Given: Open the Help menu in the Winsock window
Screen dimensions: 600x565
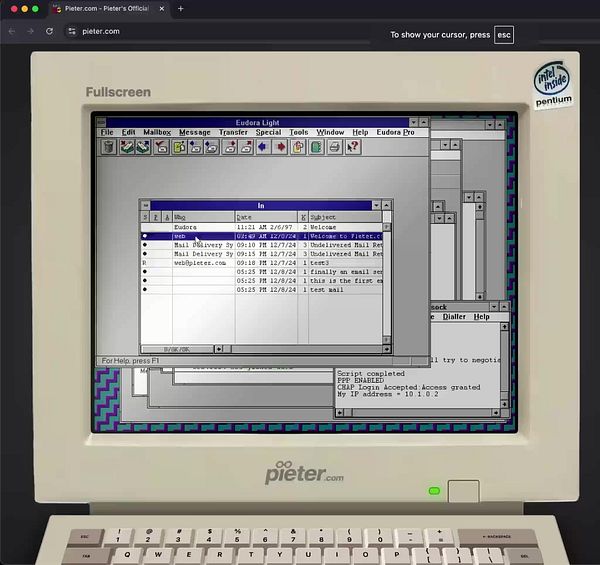Looking at the screenshot, I should (x=481, y=317).
